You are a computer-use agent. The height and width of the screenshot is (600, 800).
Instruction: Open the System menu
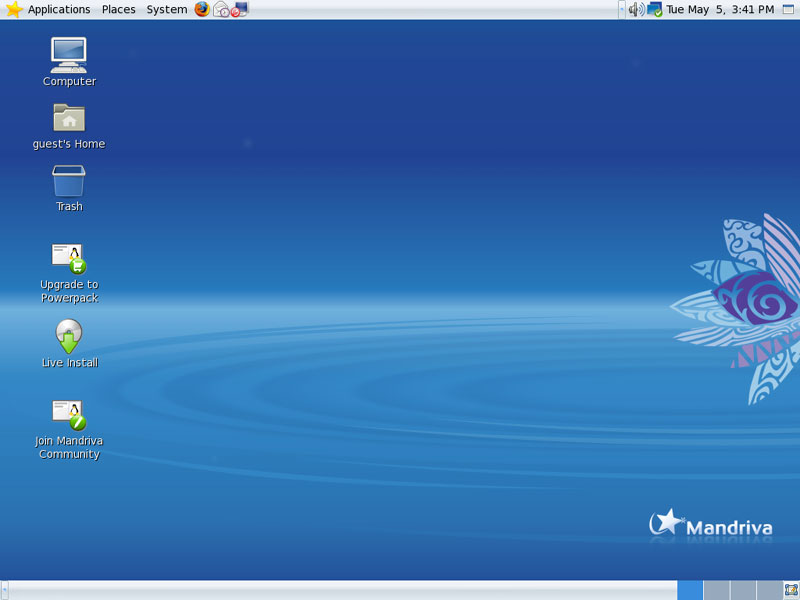tap(167, 9)
